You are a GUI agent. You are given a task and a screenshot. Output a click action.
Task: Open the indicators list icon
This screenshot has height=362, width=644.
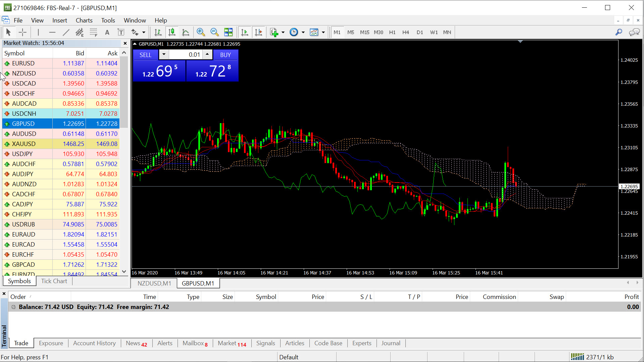coord(274,32)
